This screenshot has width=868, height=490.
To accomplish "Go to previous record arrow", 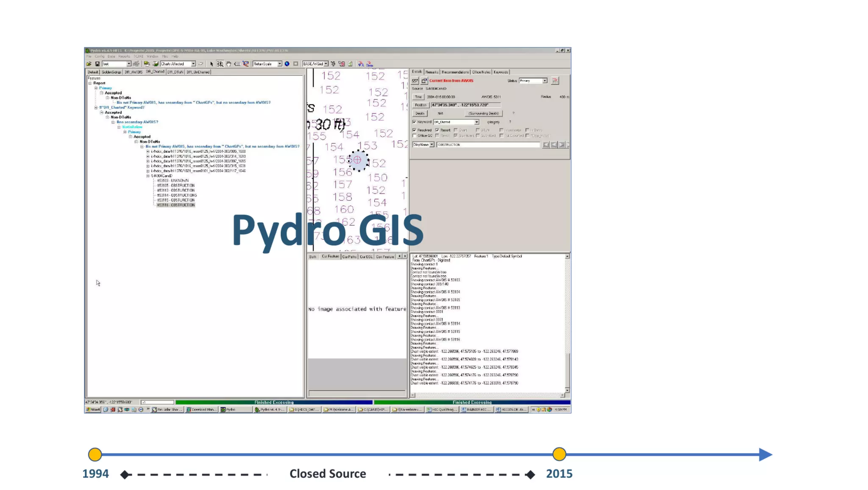I will tap(554, 145).
